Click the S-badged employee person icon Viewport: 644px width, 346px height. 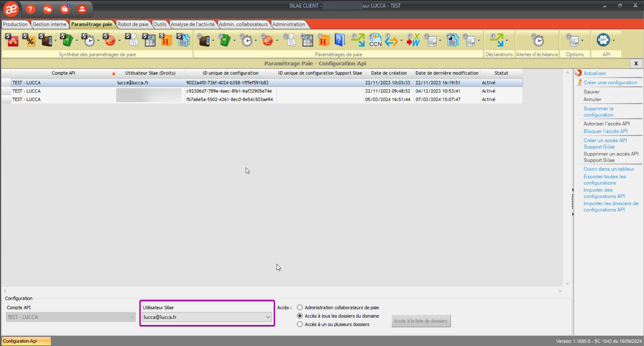pos(132,40)
